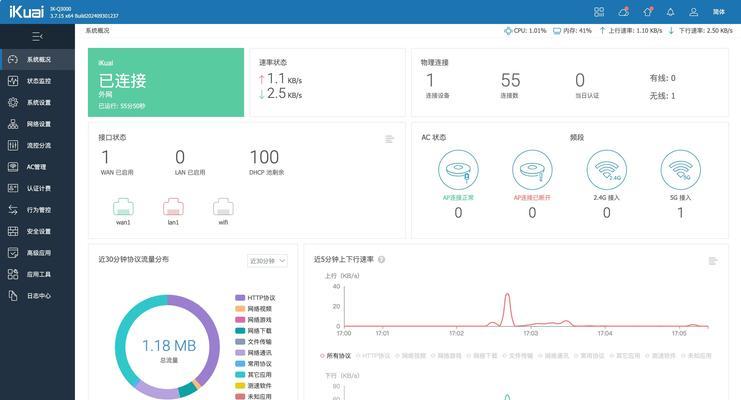This screenshot has width=741, height=400.
Task: Click the HTTP协议 purple swatch in donut legend
Action: click(x=240, y=298)
